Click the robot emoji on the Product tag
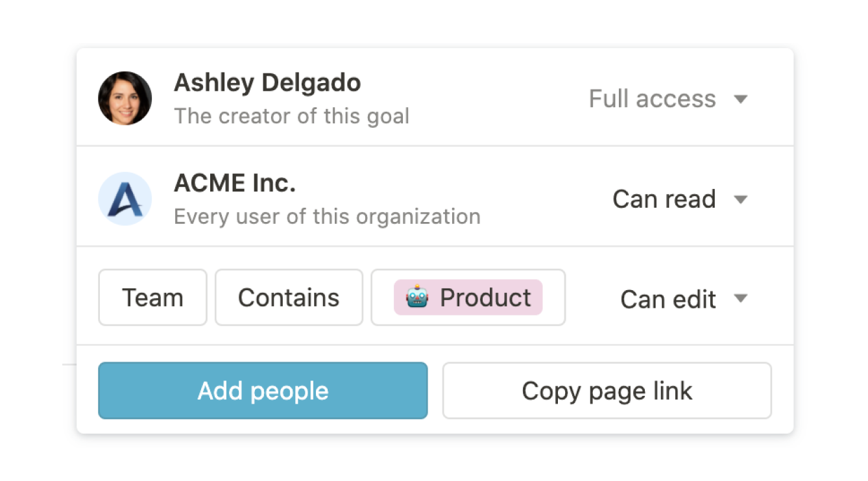 [x=417, y=298]
